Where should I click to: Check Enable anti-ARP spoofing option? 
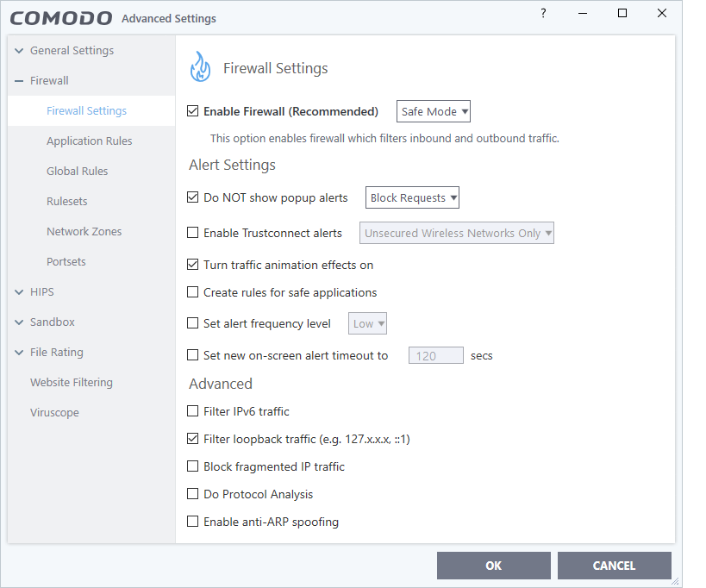(193, 522)
